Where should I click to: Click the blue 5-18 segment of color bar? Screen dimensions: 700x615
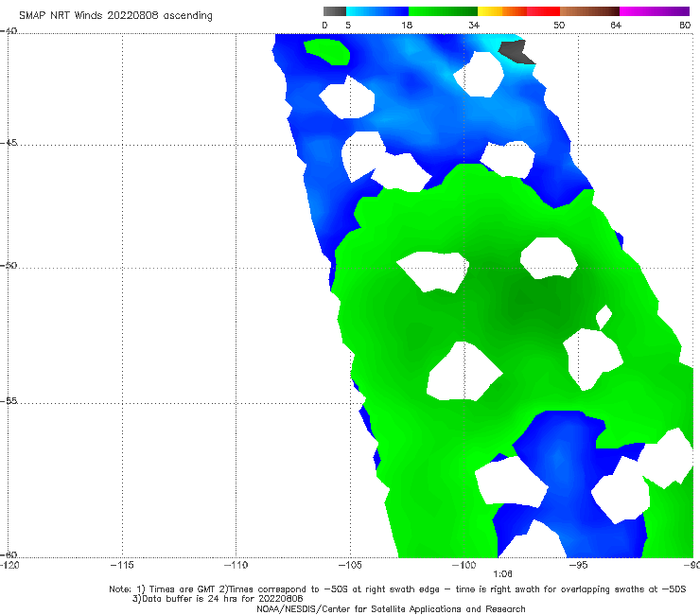[377, 11]
